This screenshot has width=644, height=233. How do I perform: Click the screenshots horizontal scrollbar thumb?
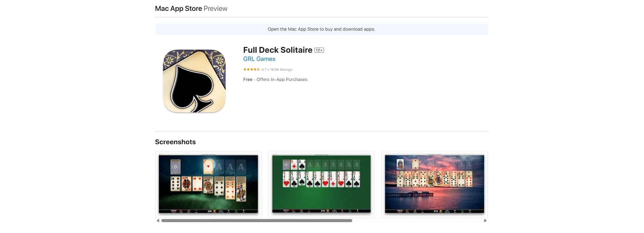257,221
